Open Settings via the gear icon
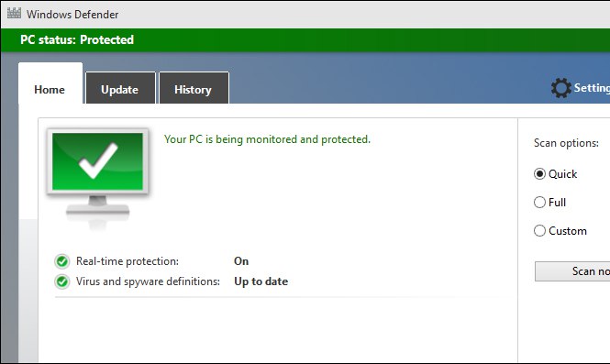 [561, 88]
